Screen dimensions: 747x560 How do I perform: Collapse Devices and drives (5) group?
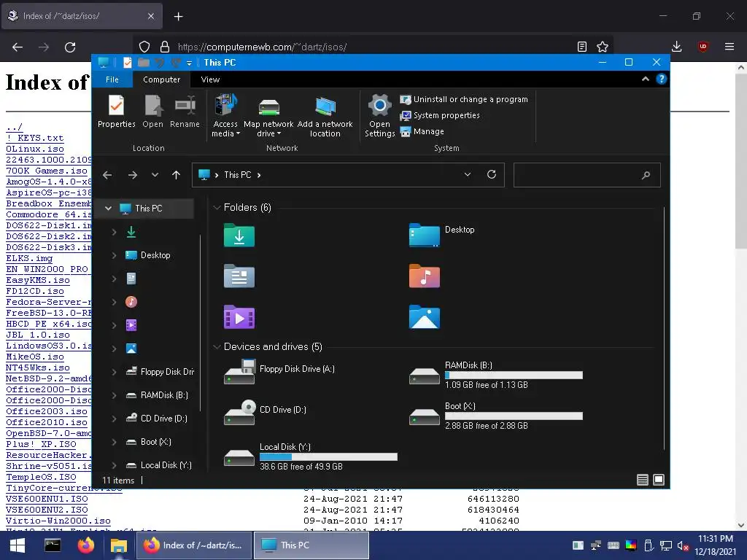pos(216,347)
